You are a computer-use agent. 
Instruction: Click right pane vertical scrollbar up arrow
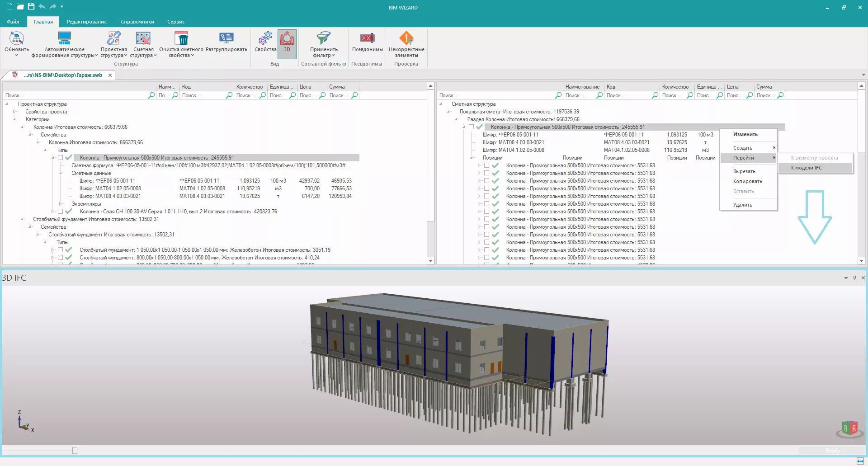(861, 85)
